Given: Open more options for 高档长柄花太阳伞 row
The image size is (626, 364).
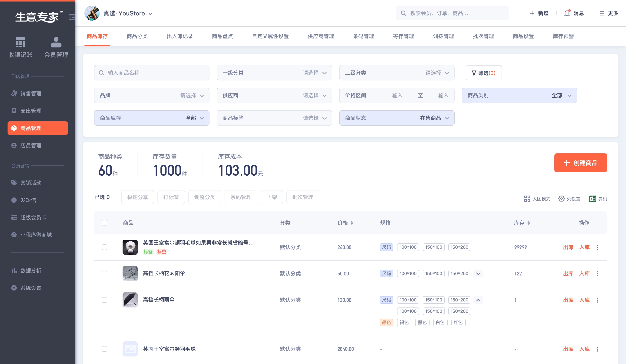Looking at the screenshot, I should point(597,274).
